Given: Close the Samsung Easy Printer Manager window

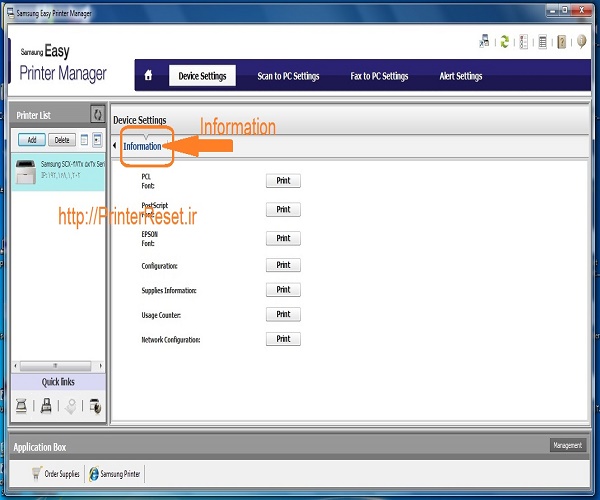Looking at the screenshot, I should click(x=582, y=11).
